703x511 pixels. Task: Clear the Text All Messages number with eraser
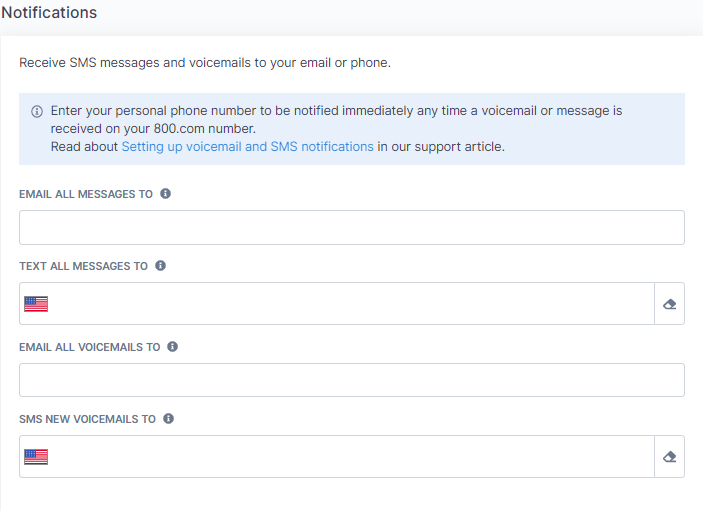pos(669,304)
